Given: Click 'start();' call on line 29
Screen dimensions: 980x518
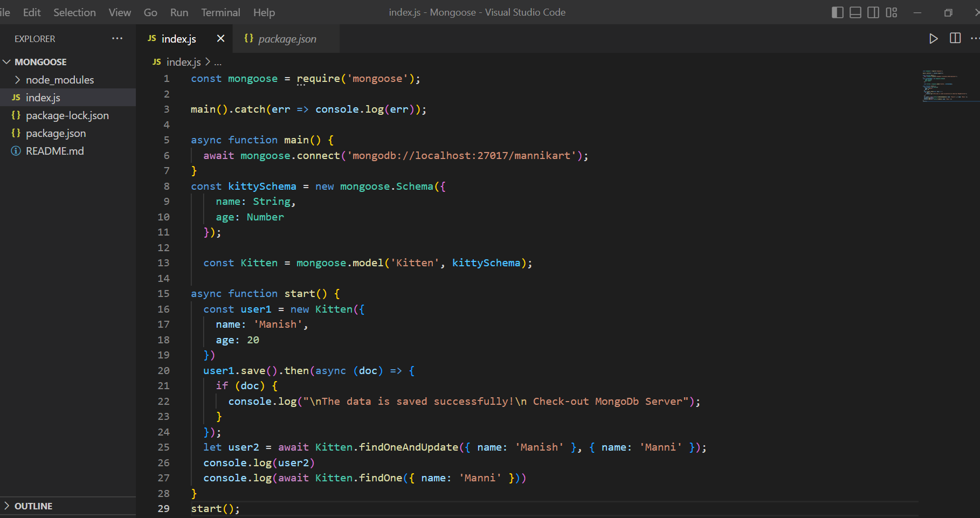Looking at the screenshot, I should point(215,508).
